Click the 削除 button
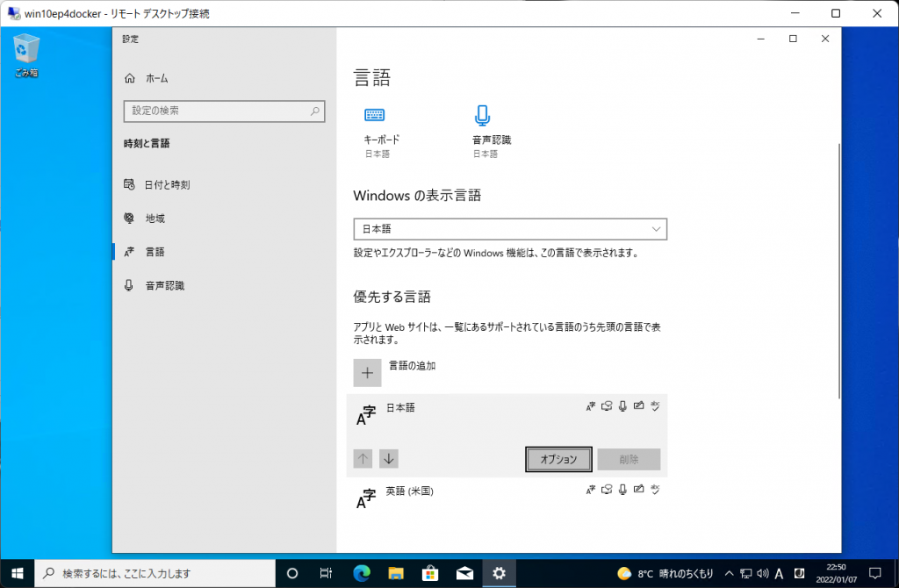The image size is (899, 588). click(629, 460)
